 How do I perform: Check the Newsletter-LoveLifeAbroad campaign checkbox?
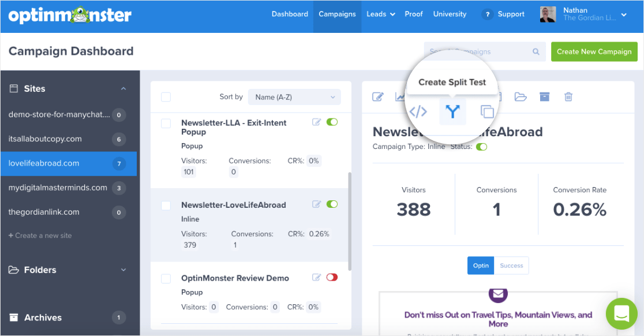166,204
